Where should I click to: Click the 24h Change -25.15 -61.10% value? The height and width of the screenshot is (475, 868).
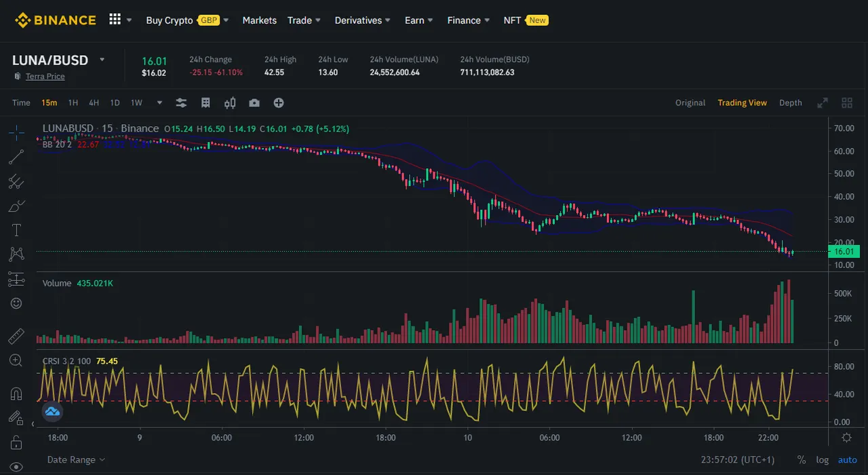pyautogui.click(x=216, y=72)
